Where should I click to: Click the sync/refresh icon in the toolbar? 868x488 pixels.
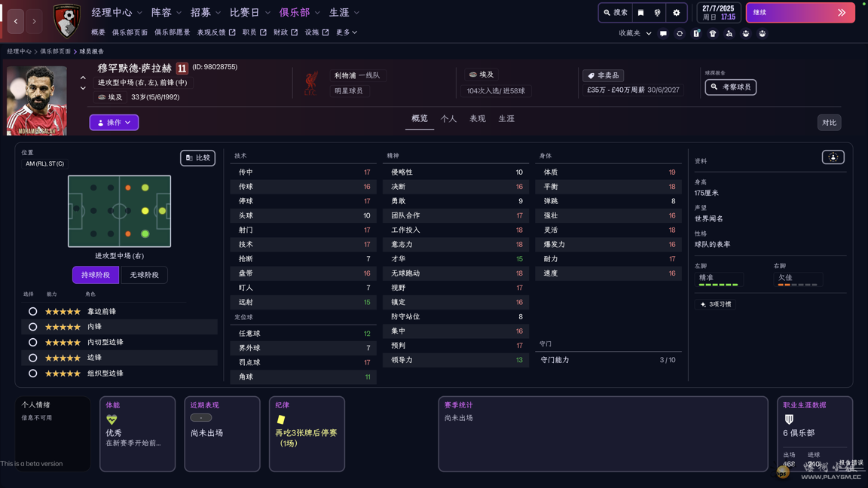680,33
